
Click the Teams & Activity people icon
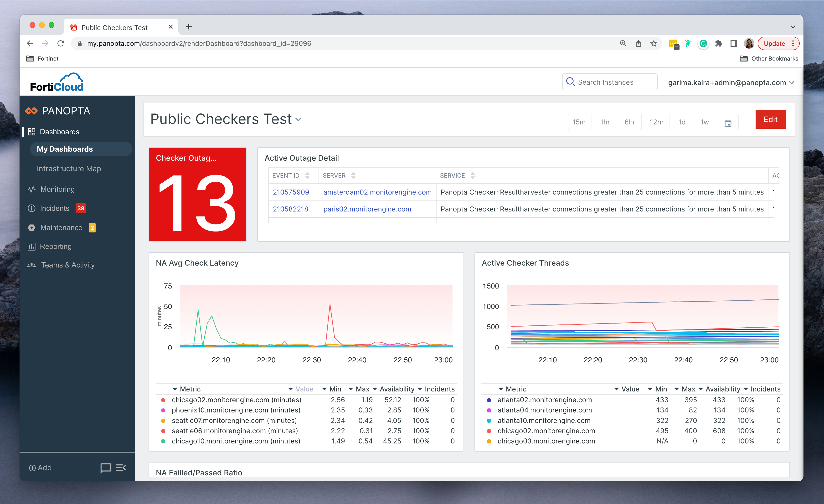(31, 265)
